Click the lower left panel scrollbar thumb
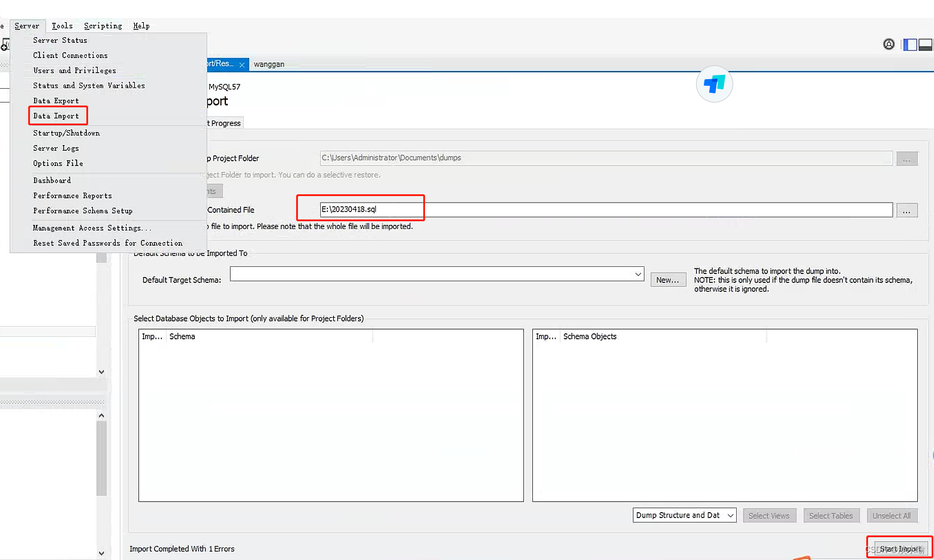934x560 pixels. pyautogui.click(x=101, y=458)
